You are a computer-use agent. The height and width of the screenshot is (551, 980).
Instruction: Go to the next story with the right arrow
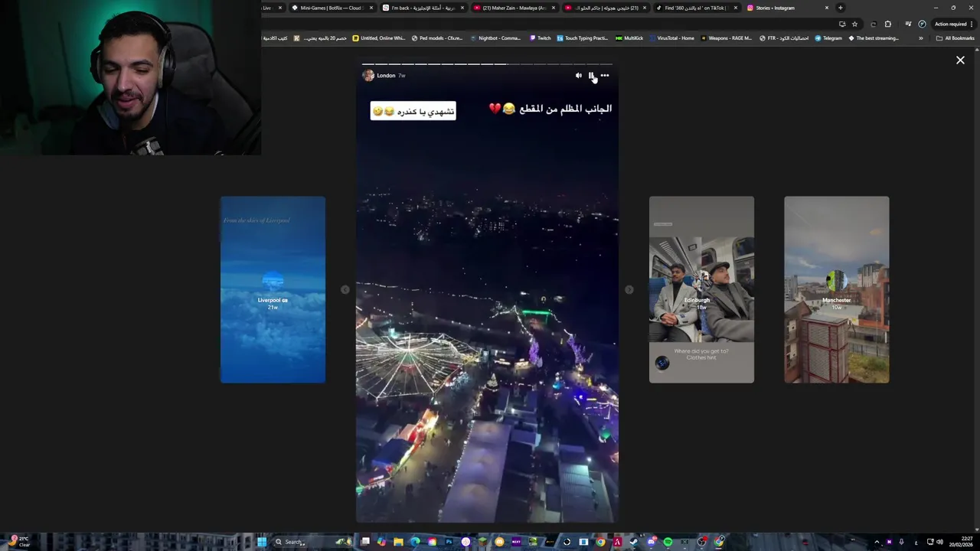629,289
